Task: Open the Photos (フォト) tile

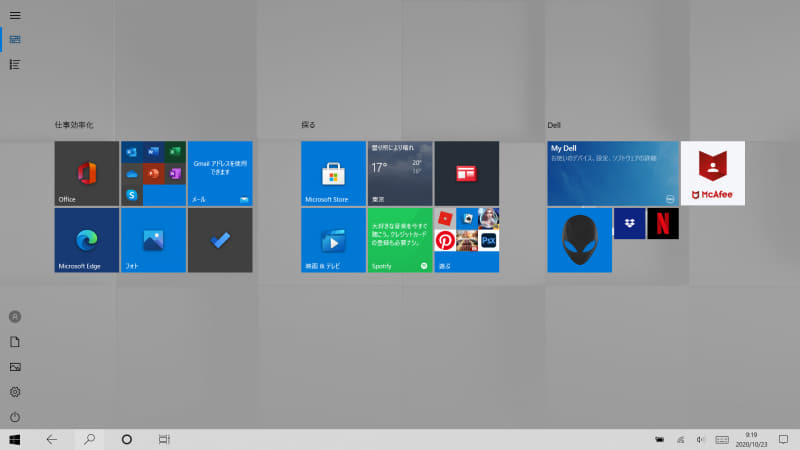Action: (154, 240)
